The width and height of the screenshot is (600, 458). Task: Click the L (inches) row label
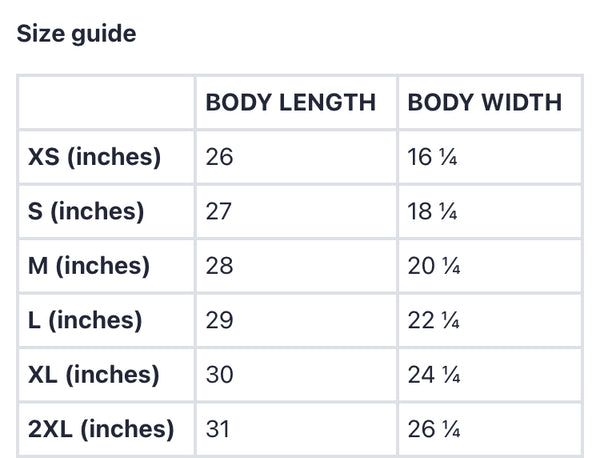pyautogui.click(x=85, y=320)
